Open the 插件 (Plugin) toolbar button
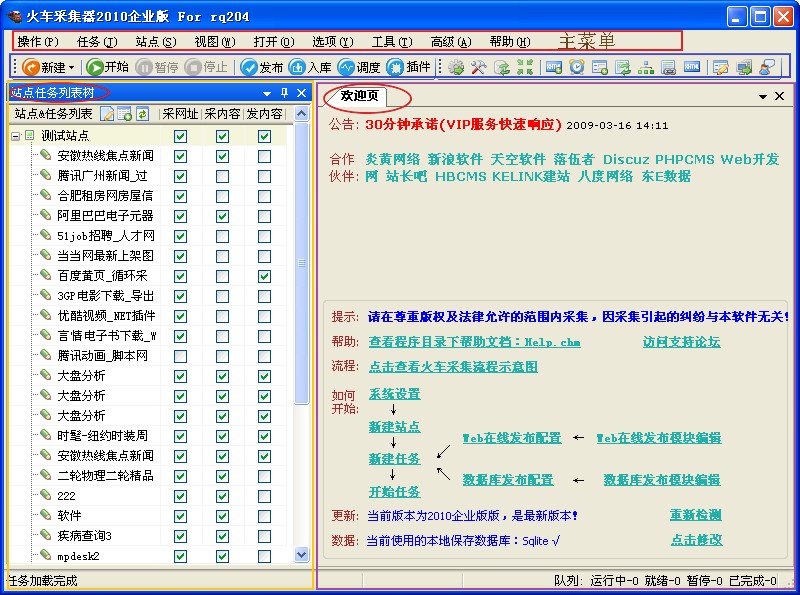This screenshot has width=800, height=595. pos(409,67)
